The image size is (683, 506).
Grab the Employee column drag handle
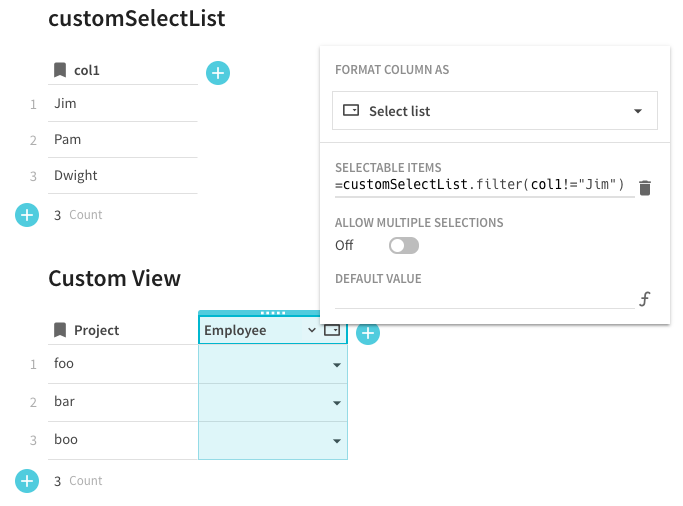point(273,313)
